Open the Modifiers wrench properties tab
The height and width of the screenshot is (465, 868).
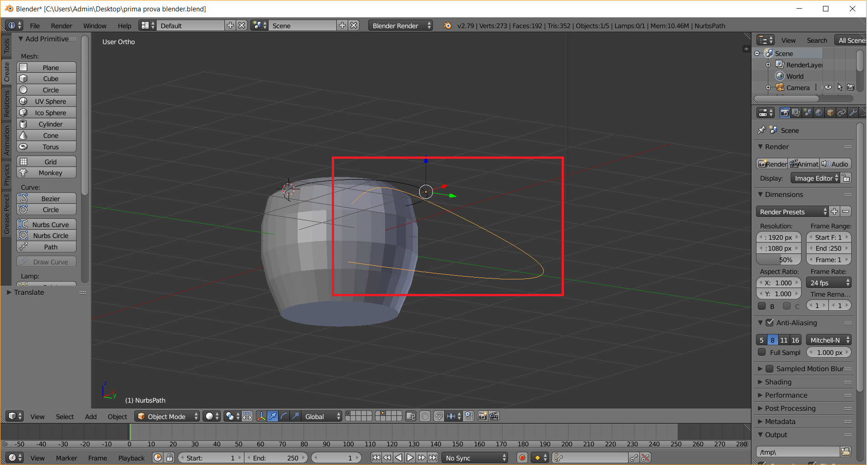coord(853,113)
